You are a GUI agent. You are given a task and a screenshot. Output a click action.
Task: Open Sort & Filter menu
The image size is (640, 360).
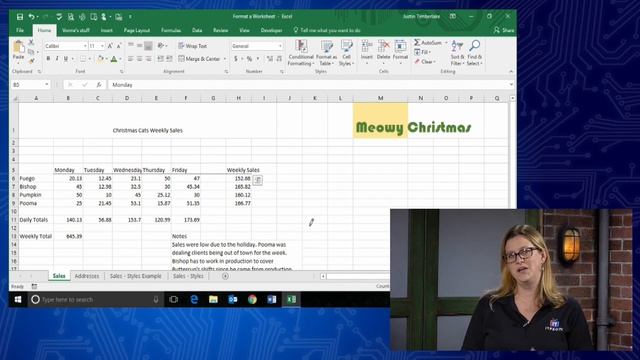(x=457, y=53)
